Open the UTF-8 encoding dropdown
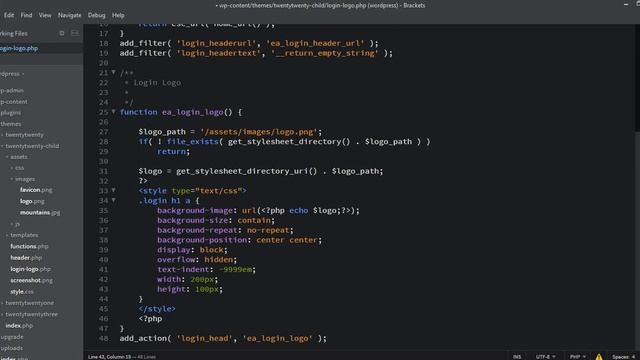Screen dimensions: 640x360 tap(545, 357)
